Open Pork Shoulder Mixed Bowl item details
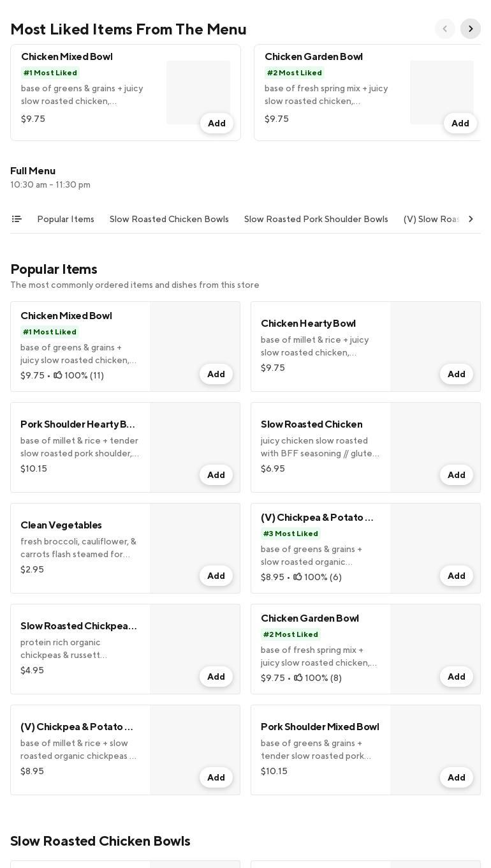Viewport: 491px width, 868px height. pos(319,726)
